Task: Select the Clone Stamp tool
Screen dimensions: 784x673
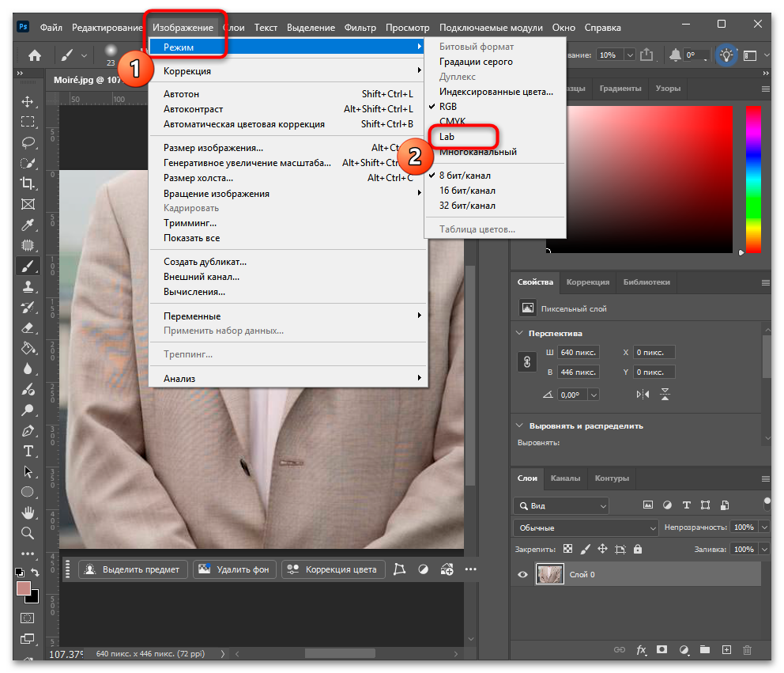Action: point(28,287)
